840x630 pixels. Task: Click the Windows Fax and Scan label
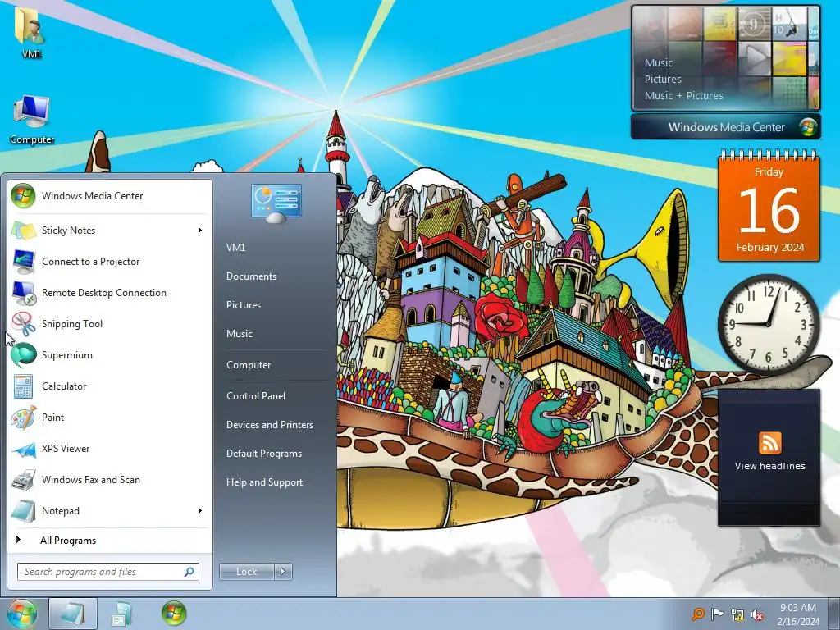pyautogui.click(x=90, y=480)
